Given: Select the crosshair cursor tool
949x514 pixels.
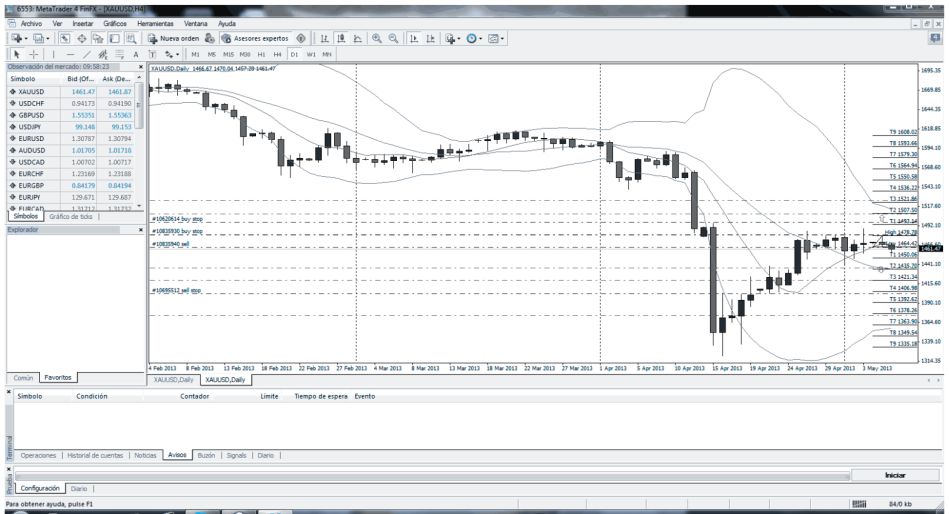Looking at the screenshot, I should coord(31,53).
